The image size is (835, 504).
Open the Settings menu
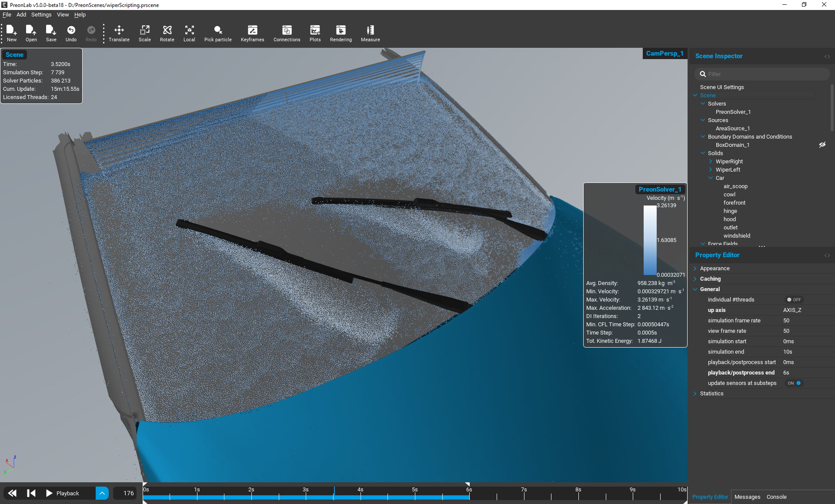click(x=41, y=14)
